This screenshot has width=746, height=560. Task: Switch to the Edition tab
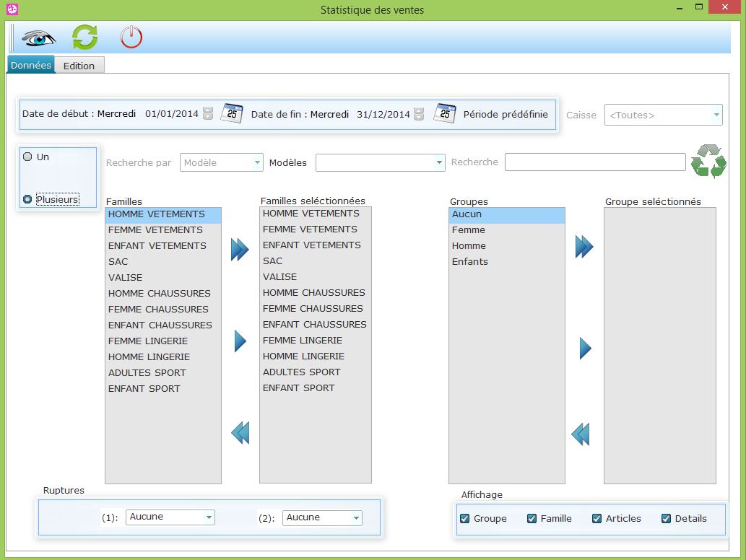click(x=79, y=66)
